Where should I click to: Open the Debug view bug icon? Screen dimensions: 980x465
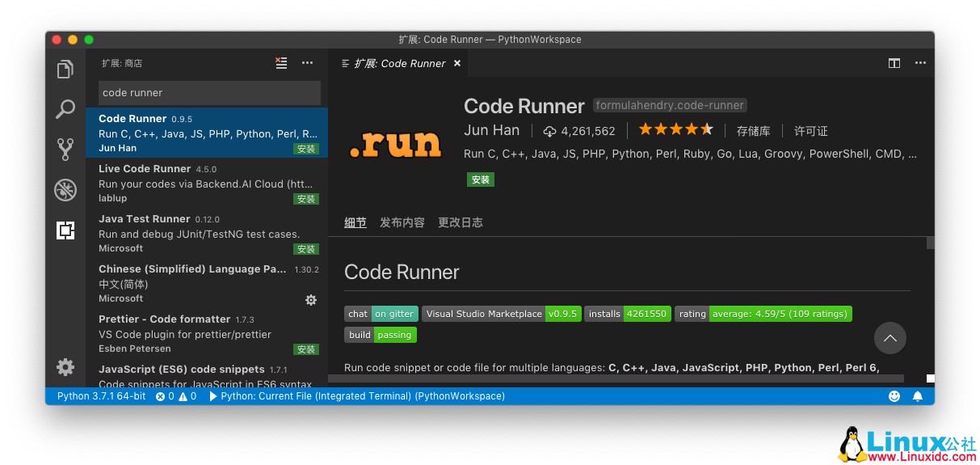click(x=65, y=190)
